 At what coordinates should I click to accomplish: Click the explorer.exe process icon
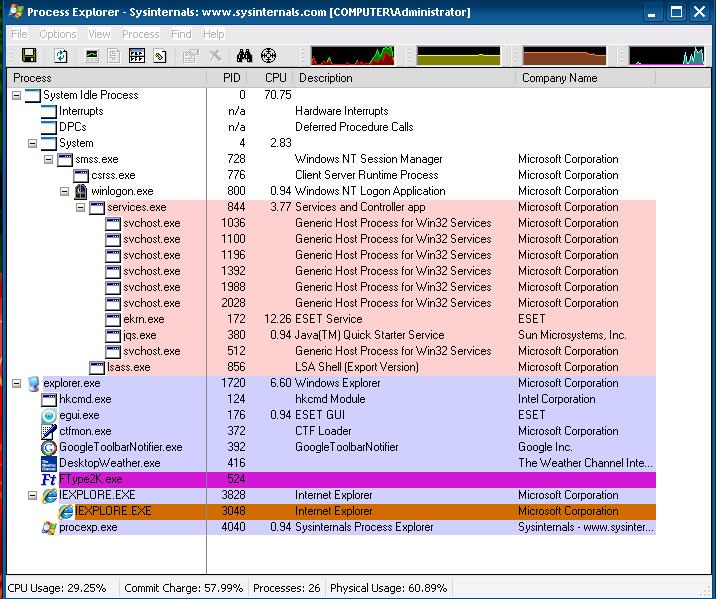33,384
